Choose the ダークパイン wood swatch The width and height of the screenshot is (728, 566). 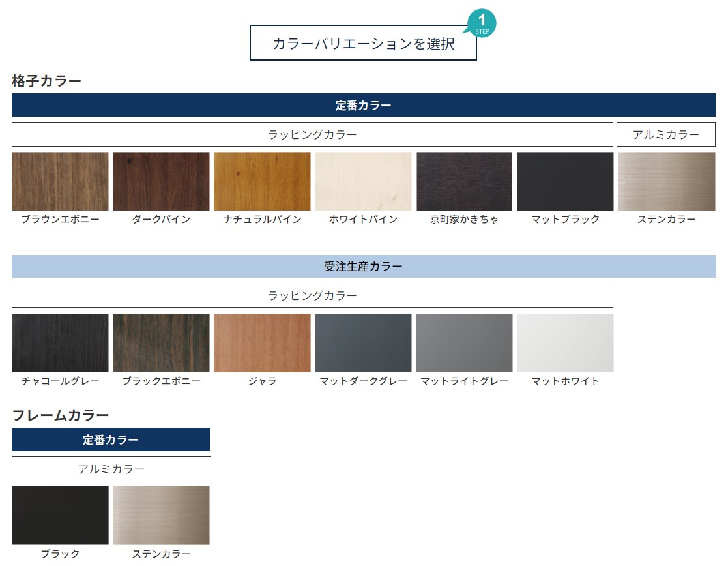coord(161,181)
